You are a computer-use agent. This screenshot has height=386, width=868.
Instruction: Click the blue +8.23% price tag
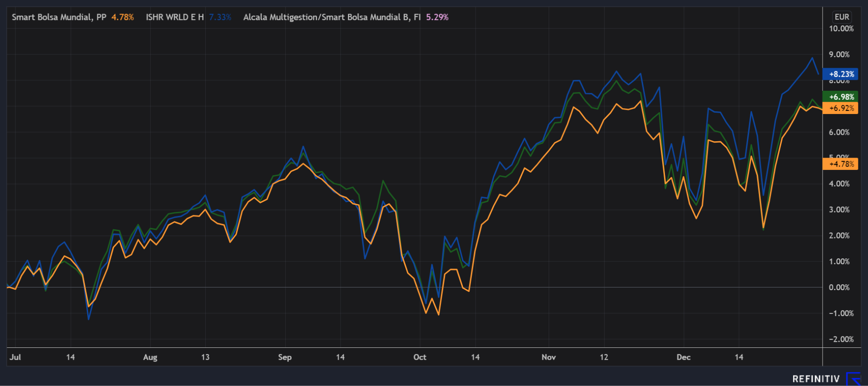(x=840, y=74)
